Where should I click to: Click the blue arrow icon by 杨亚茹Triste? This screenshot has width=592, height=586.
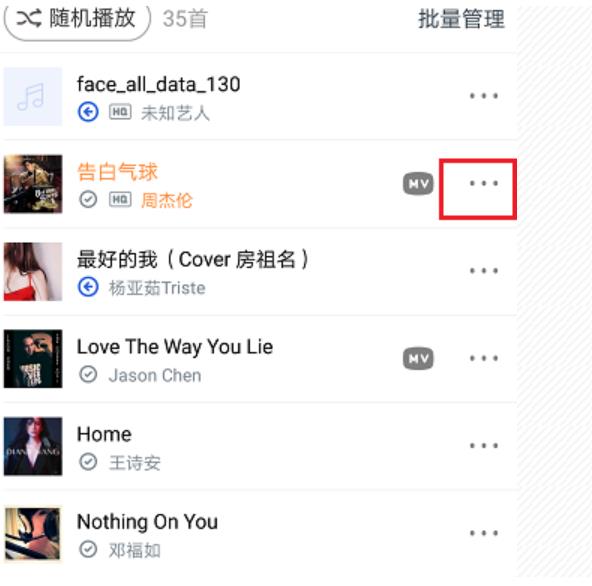(88, 287)
